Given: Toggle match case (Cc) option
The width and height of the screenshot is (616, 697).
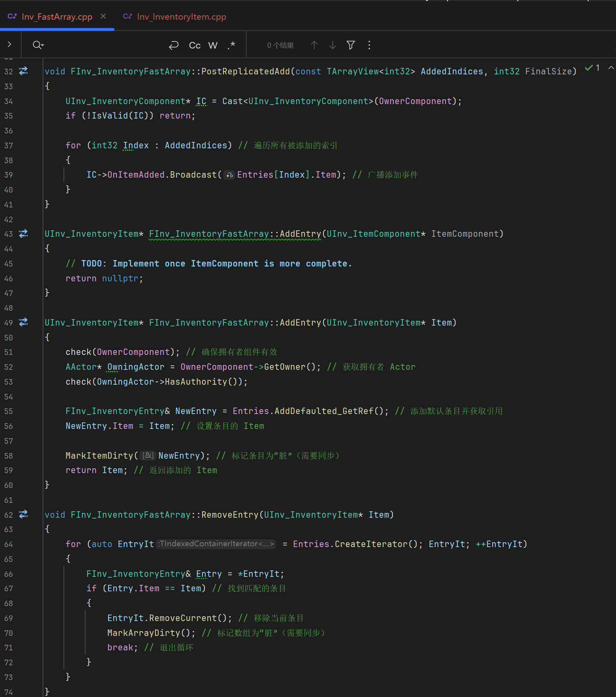Looking at the screenshot, I should (x=195, y=45).
